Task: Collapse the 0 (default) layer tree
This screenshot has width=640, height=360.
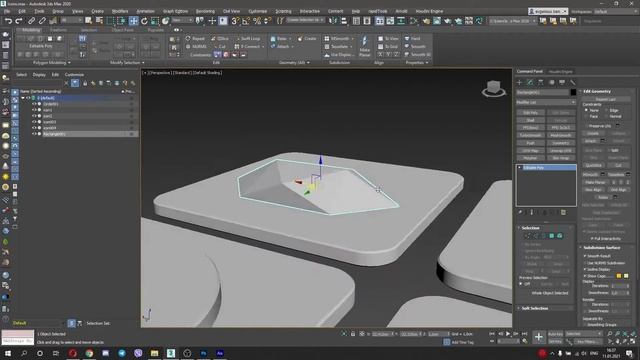Action: 23,98
